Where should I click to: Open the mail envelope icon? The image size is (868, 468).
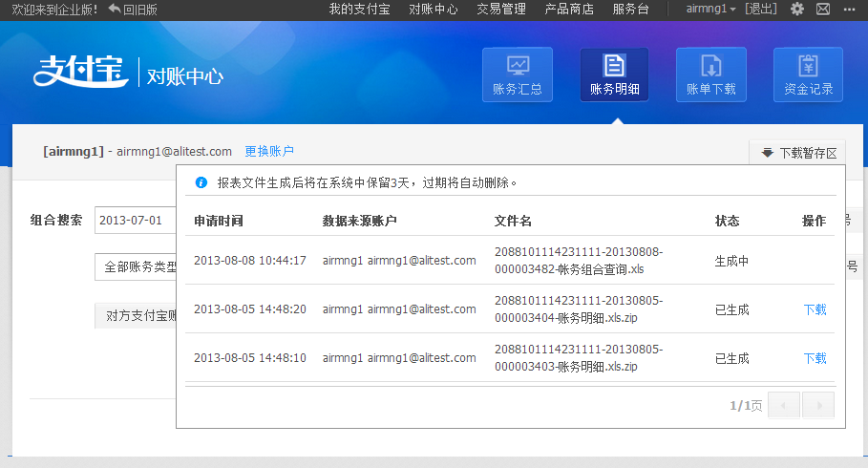pos(823,9)
